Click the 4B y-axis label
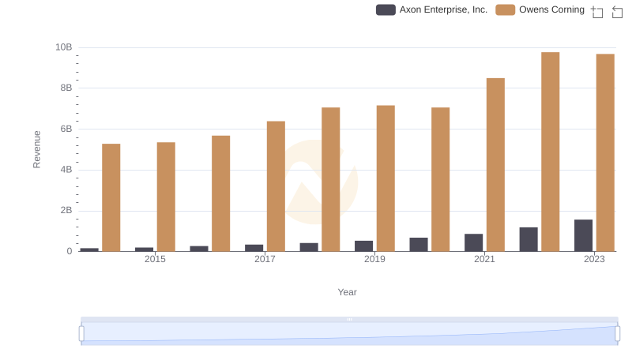 pos(66,170)
